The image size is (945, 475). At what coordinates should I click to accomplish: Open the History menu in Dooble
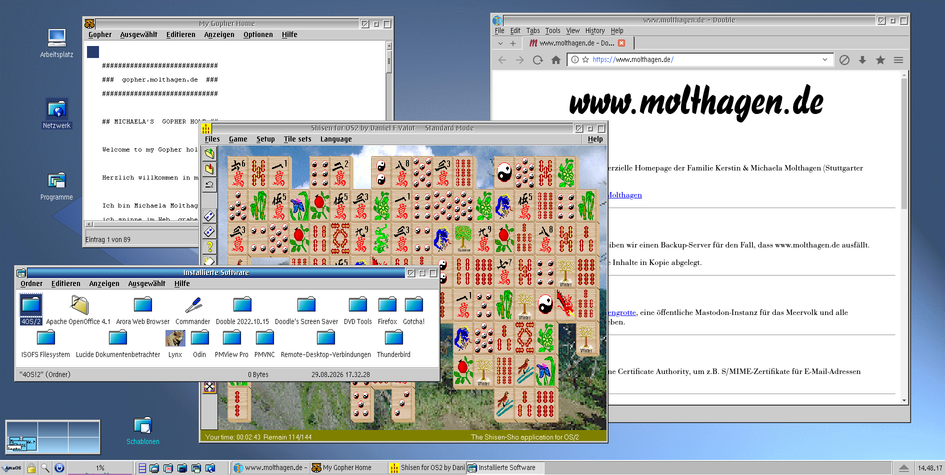tap(594, 30)
